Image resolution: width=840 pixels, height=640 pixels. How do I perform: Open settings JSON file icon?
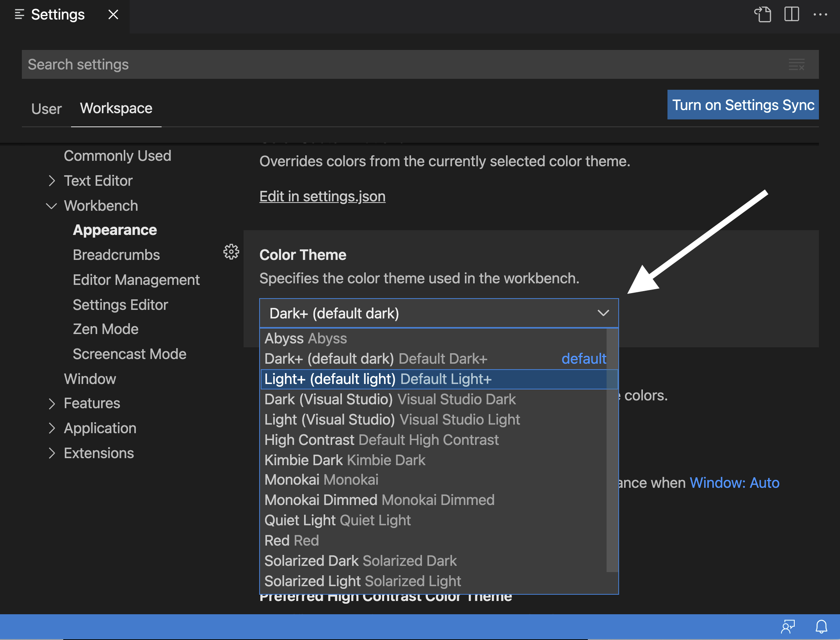(x=762, y=15)
